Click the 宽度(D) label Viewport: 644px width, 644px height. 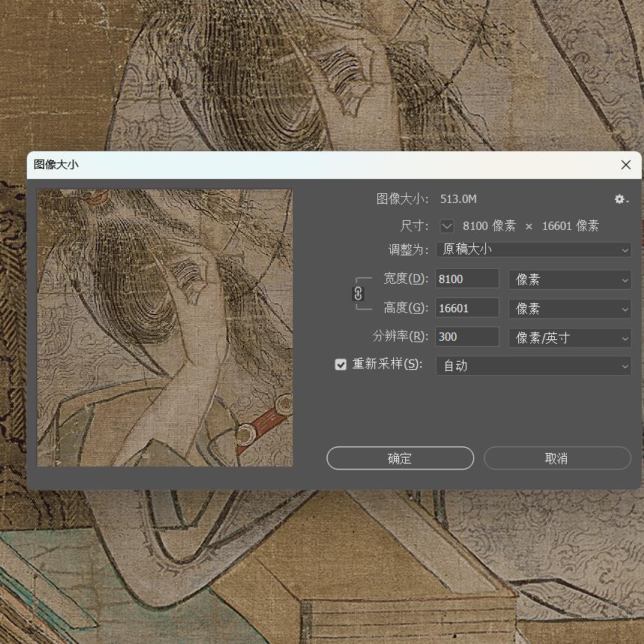click(x=406, y=279)
